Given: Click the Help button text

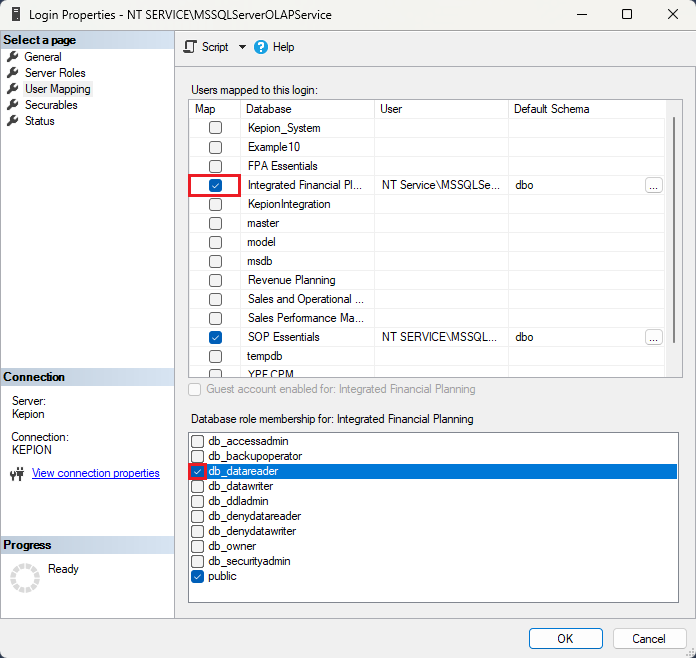Looking at the screenshot, I should (283, 47).
